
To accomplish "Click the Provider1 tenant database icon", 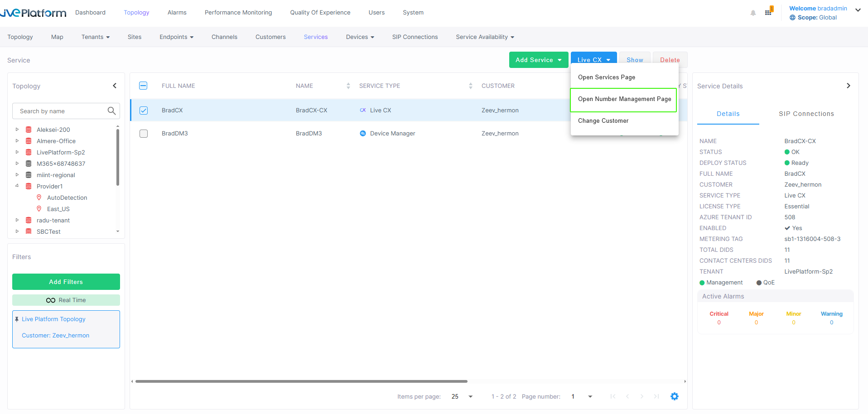I will pos(29,186).
